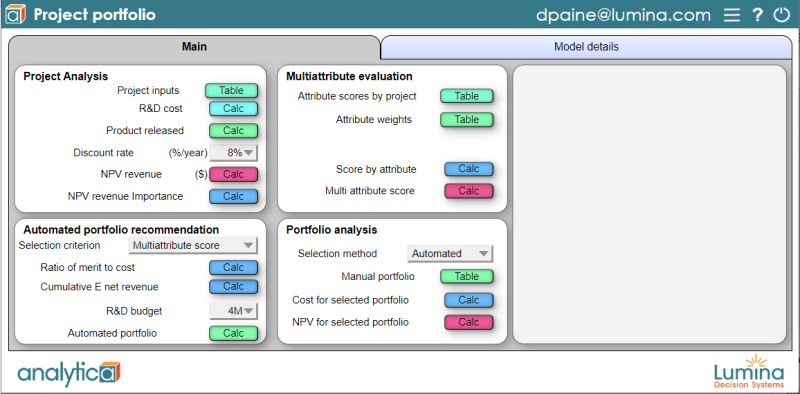Open Selection method Automated dropdown
Screen dimensions: 800x394
tap(450, 254)
